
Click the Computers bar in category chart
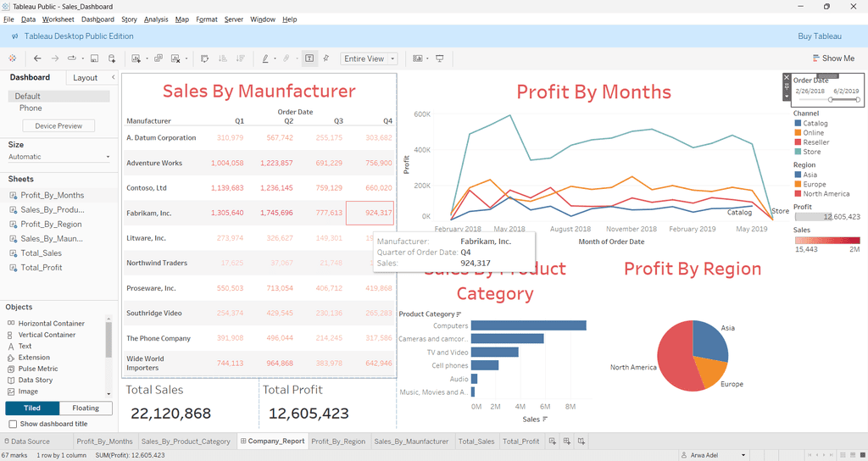(529, 325)
